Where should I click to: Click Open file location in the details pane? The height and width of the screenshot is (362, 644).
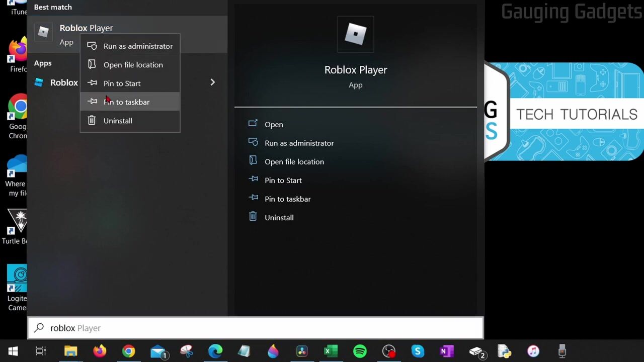coord(294,161)
